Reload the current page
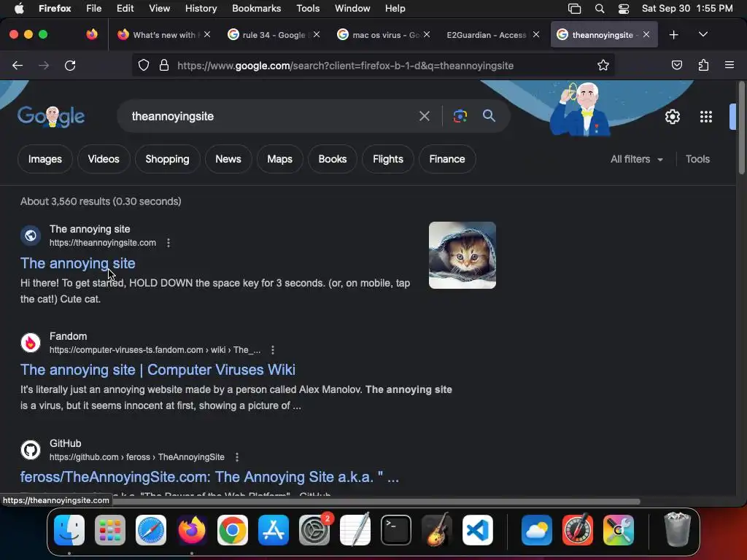 [70, 65]
